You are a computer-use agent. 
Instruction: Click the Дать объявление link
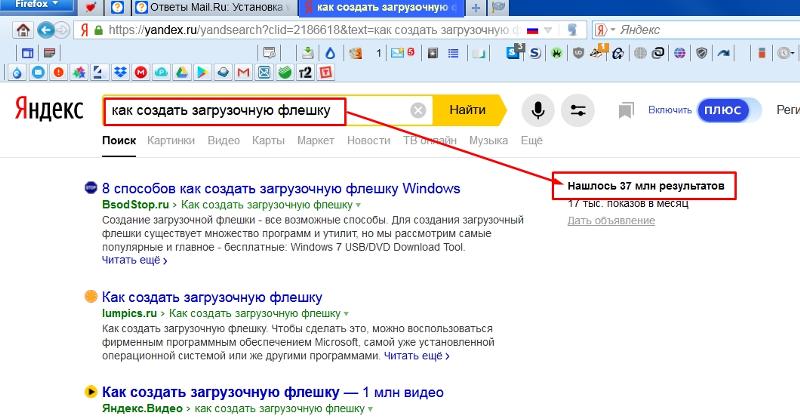pyautogui.click(x=611, y=220)
